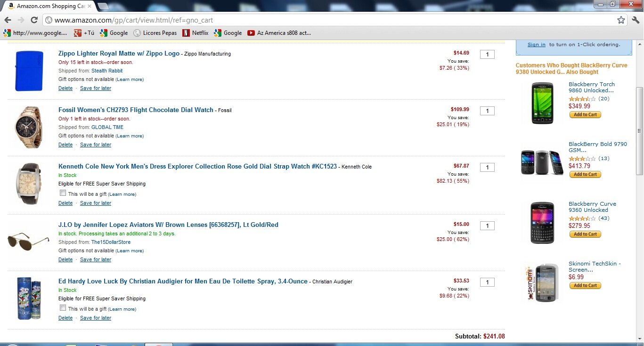Add Skinomi TechSkin to cart
Screen dimensions: 644x346
coord(585,285)
